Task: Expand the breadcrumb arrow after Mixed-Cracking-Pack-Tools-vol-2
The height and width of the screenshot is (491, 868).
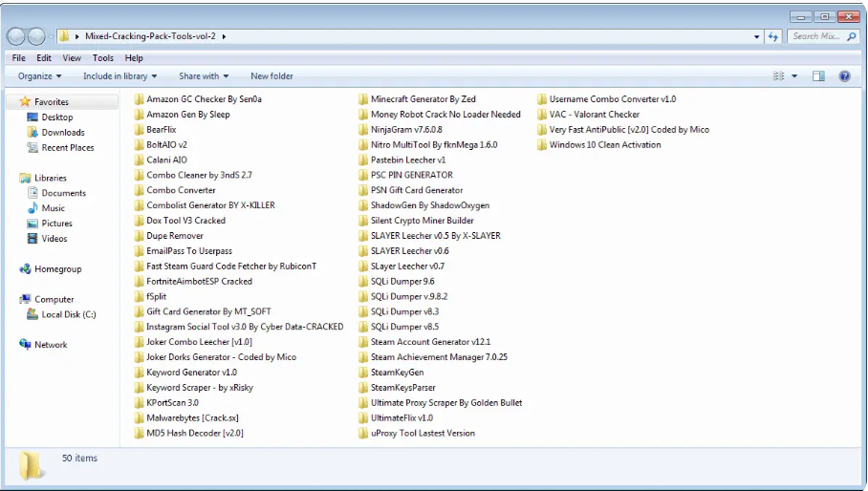Action: 224,36
